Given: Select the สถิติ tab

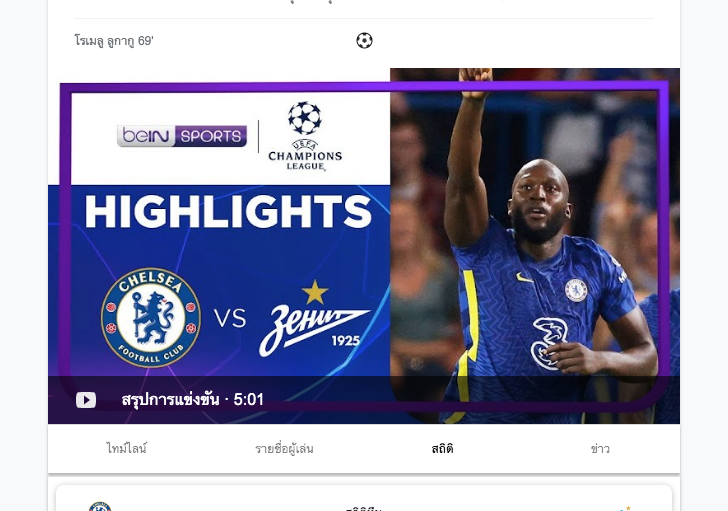Looking at the screenshot, I should coord(442,448).
